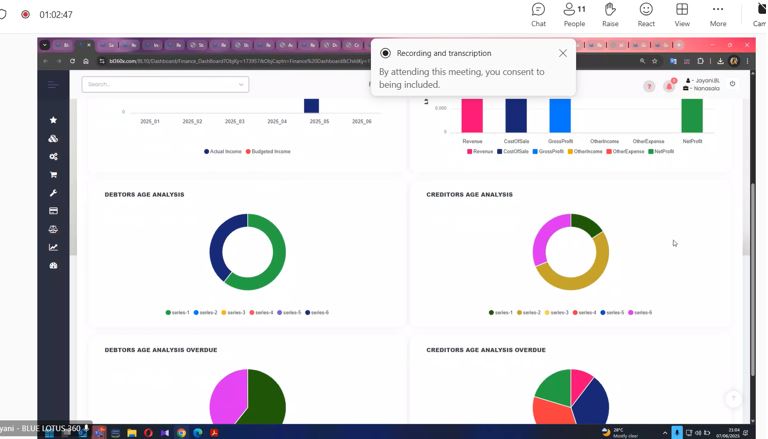Go back in browser history

click(x=46, y=61)
